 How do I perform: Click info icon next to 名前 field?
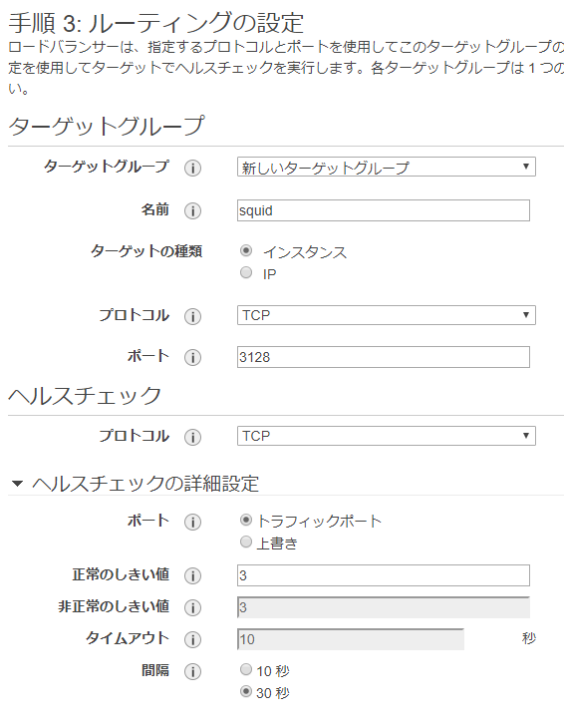(x=192, y=210)
